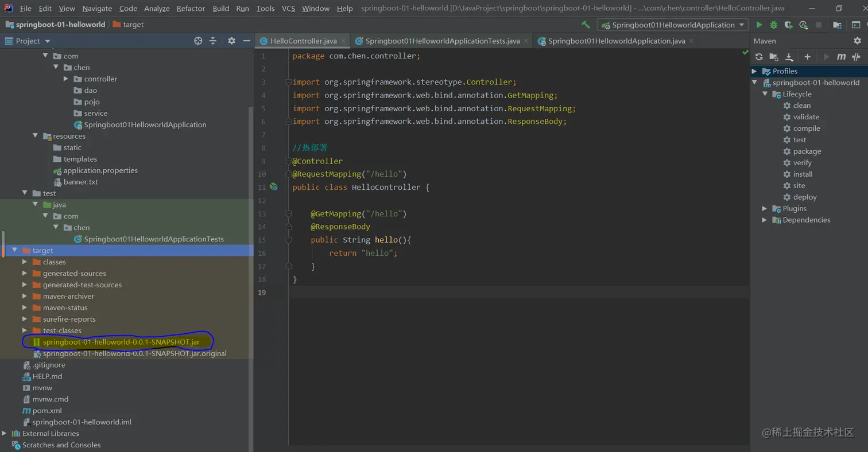Open the Refactor menu

coord(191,9)
